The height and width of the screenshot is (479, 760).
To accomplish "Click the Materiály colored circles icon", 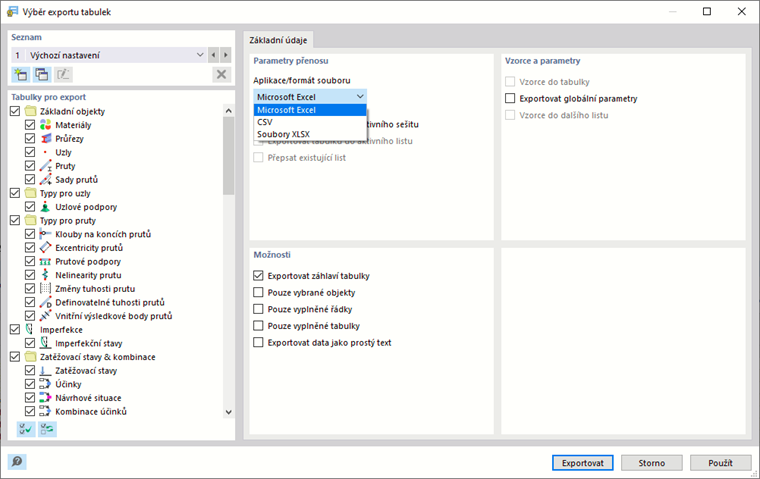I will [x=45, y=125].
